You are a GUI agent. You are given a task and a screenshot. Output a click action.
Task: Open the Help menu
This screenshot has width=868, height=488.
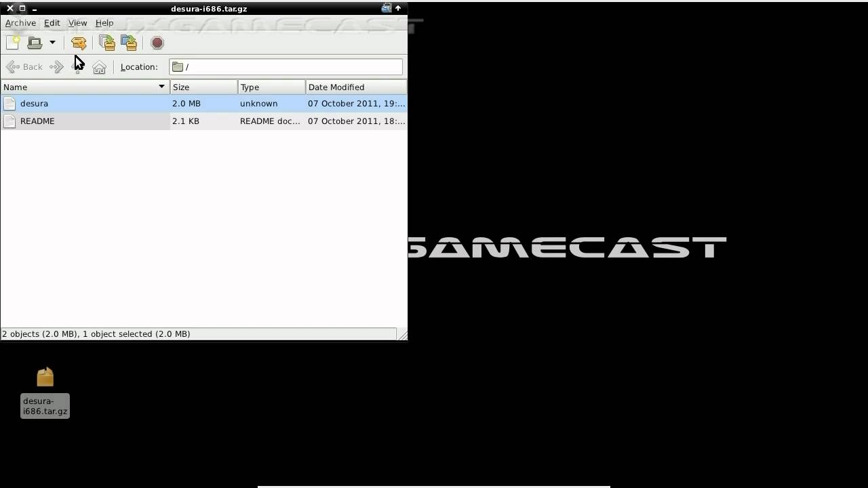point(104,22)
